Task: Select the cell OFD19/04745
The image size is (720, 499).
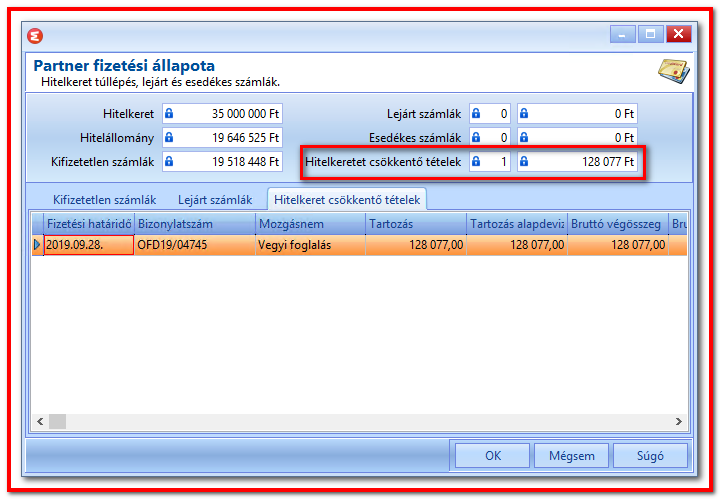Action: (x=195, y=245)
